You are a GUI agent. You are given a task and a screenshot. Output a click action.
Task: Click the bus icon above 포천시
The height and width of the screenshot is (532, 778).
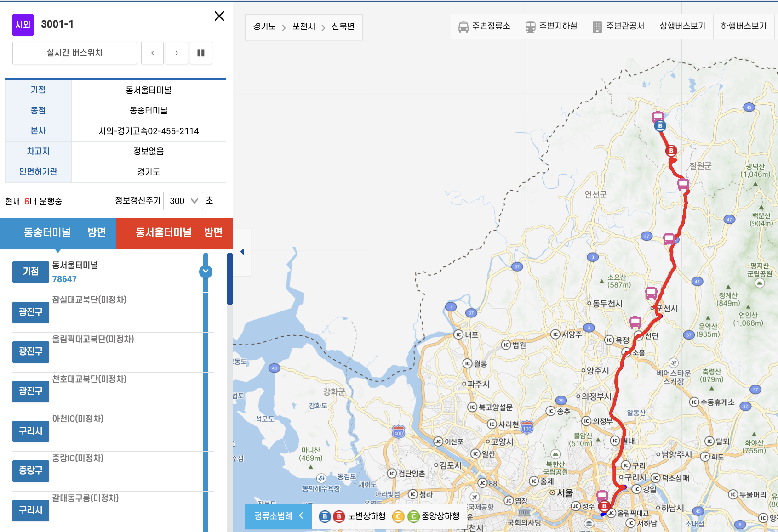[651, 293]
